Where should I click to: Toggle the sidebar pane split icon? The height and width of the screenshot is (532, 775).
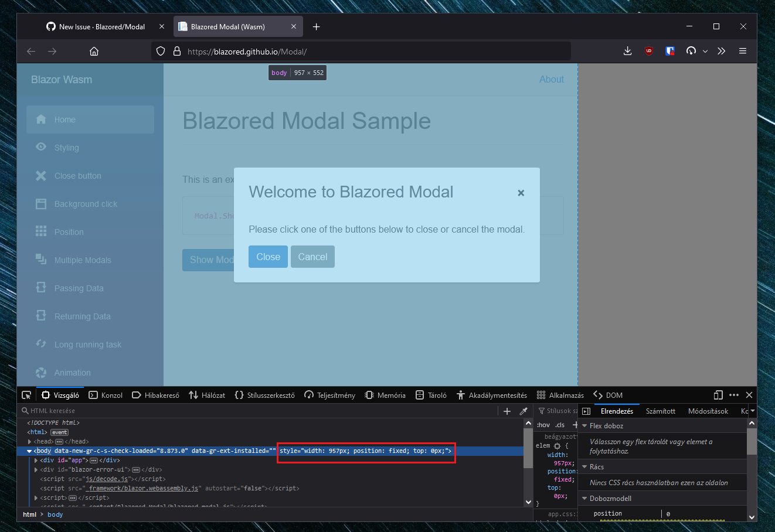(x=586, y=411)
